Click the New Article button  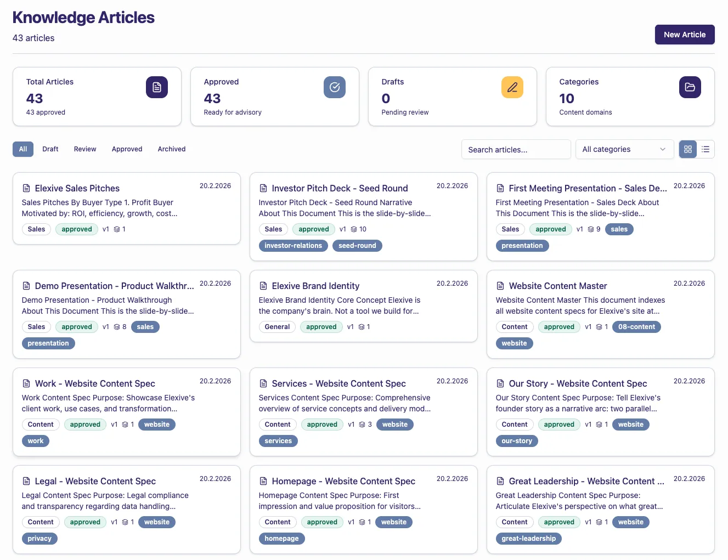(x=685, y=35)
